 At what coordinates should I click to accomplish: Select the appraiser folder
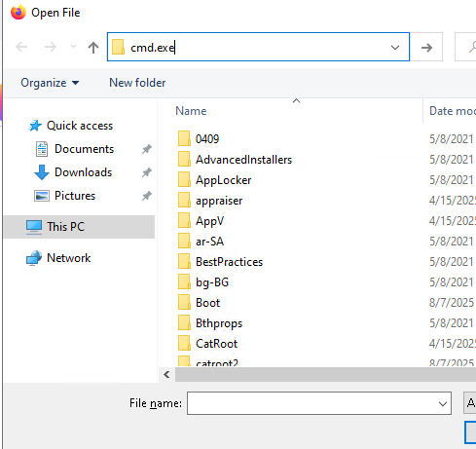point(219,201)
